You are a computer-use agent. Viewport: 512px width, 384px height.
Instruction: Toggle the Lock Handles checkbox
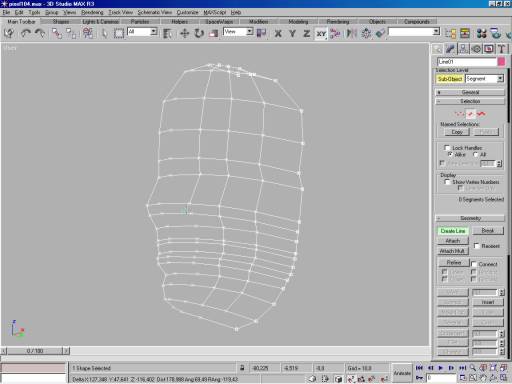click(x=447, y=147)
